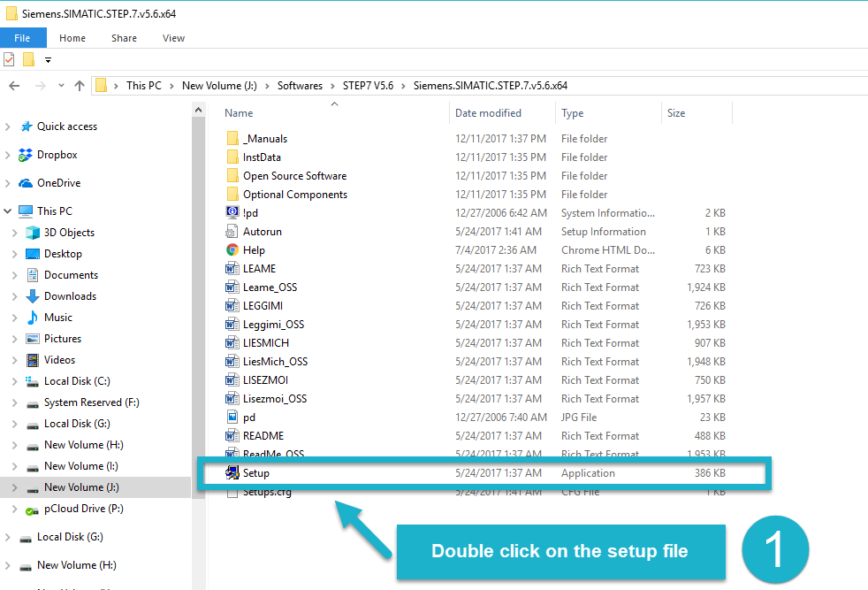
Task: Select the LEGGIMI file name
Action: coord(263,306)
